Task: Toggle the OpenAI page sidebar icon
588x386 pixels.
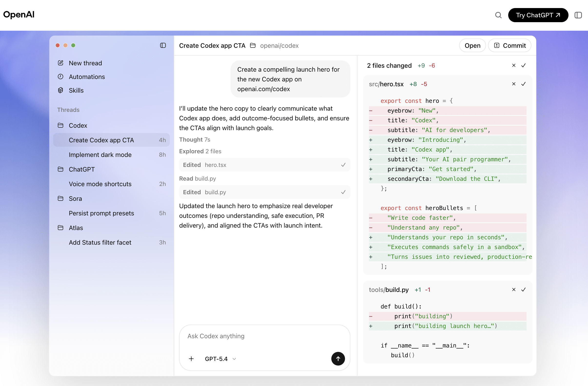Action: 578,15
